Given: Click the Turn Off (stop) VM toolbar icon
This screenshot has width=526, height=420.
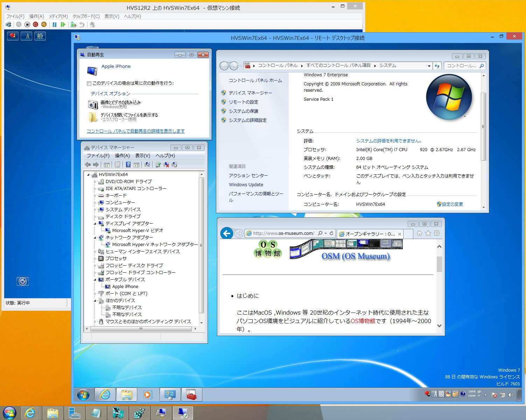Looking at the screenshot, I should pos(27,24).
